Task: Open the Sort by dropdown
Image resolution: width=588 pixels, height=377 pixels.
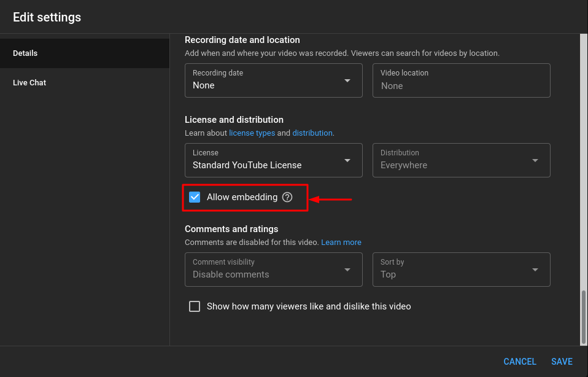Action: tap(535, 270)
